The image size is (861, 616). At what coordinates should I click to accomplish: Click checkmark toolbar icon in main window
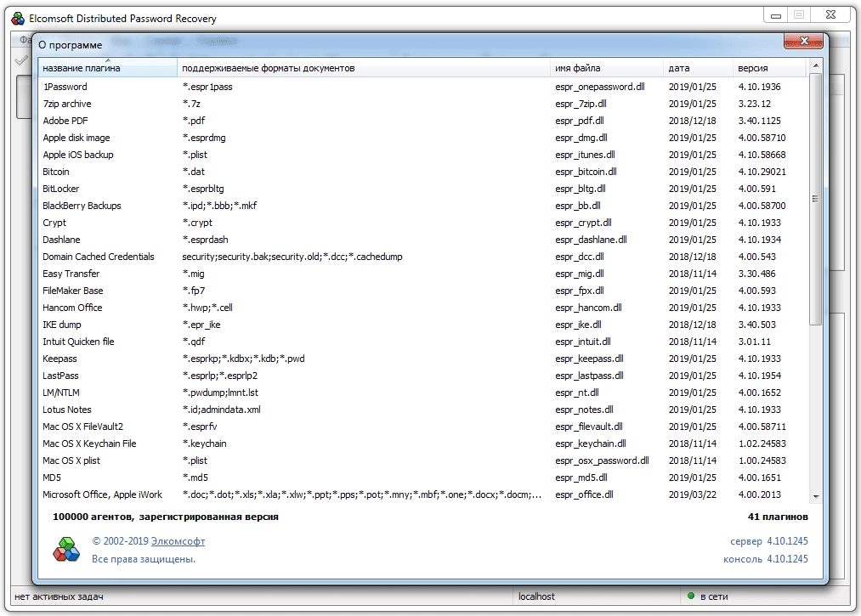click(x=21, y=60)
